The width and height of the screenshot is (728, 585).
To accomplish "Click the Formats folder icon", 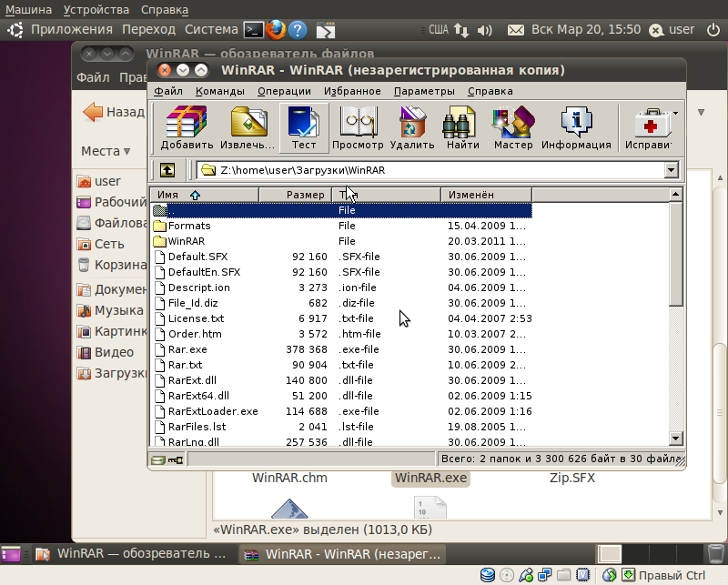I will click(x=160, y=226).
